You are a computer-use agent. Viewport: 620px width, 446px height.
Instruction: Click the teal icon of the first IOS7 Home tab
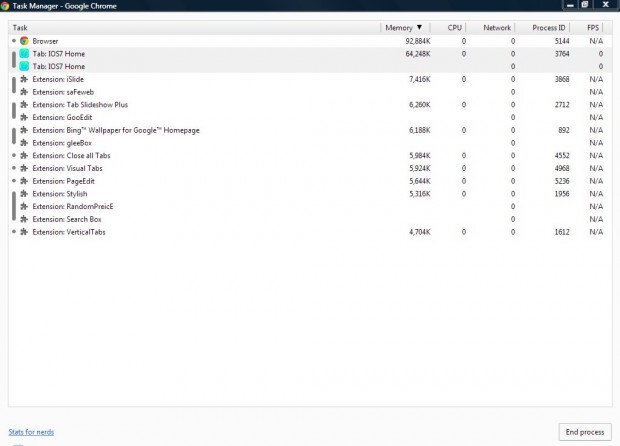(24, 53)
